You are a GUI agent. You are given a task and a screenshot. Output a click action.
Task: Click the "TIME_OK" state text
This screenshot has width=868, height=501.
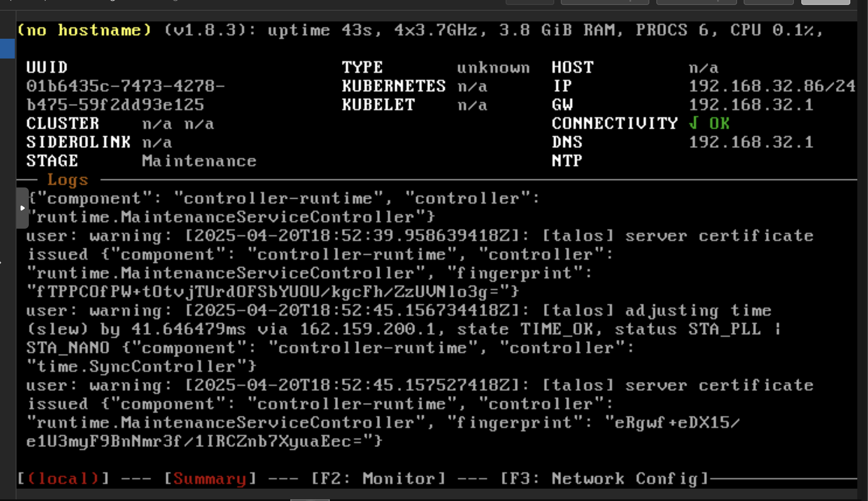(557, 329)
